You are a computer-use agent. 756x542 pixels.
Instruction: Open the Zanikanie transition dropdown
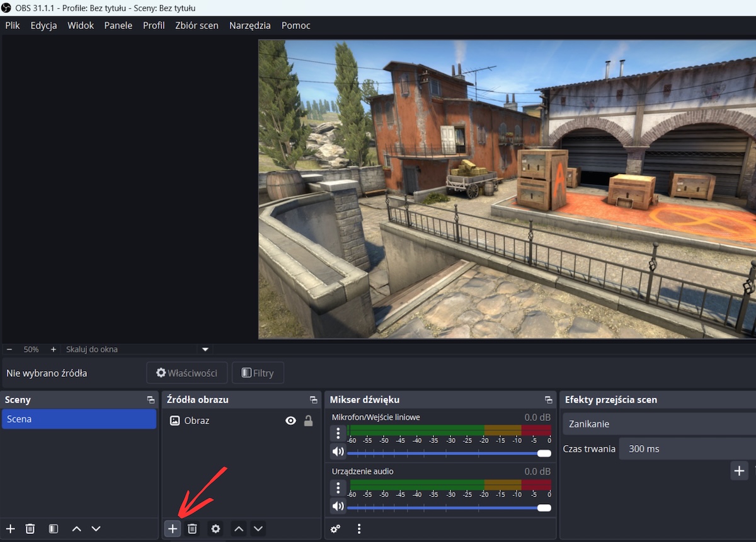point(658,424)
